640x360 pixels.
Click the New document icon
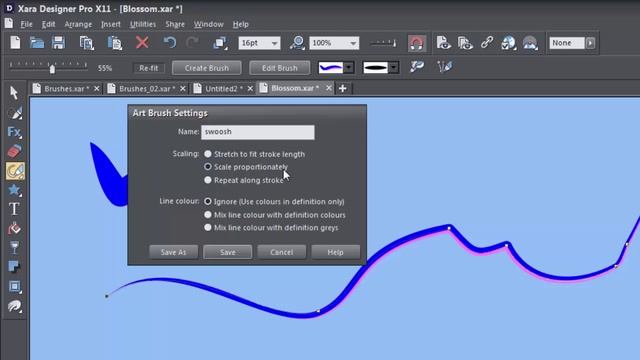(x=15, y=43)
